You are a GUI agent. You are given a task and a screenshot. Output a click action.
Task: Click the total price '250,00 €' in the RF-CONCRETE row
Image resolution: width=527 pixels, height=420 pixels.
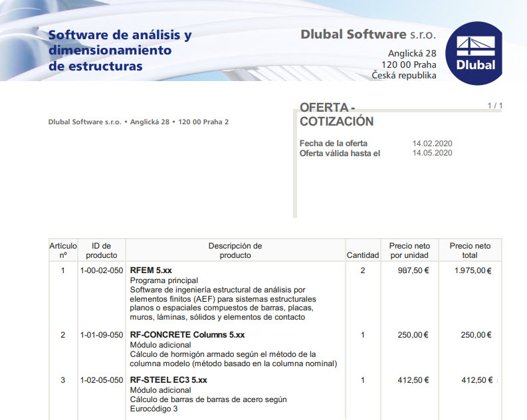pos(476,335)
